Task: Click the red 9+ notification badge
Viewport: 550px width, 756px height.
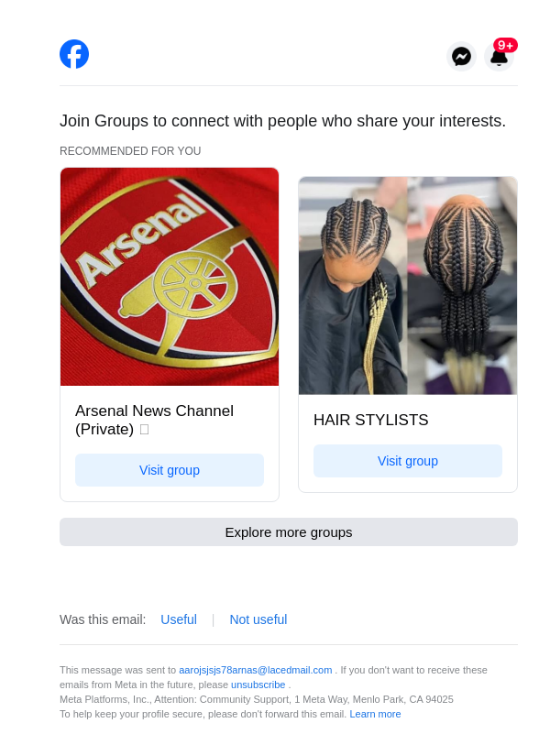Action: [505, 45]
